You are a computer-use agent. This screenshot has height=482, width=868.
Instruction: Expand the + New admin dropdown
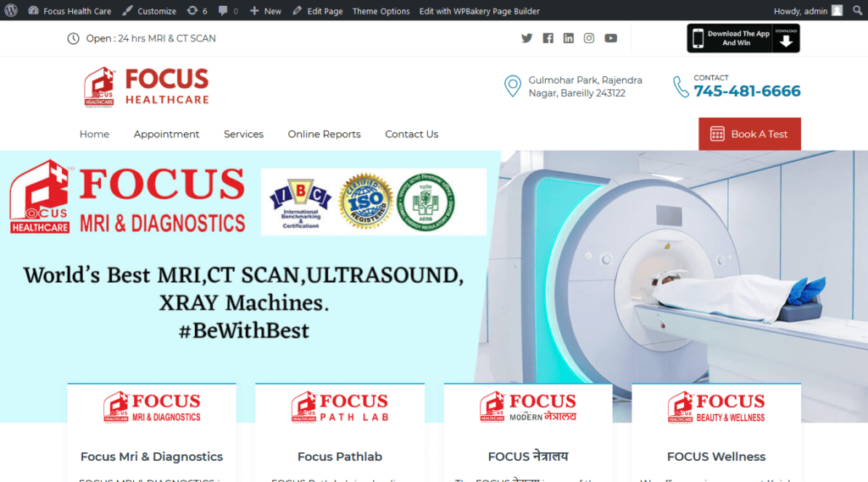point(265,11)
